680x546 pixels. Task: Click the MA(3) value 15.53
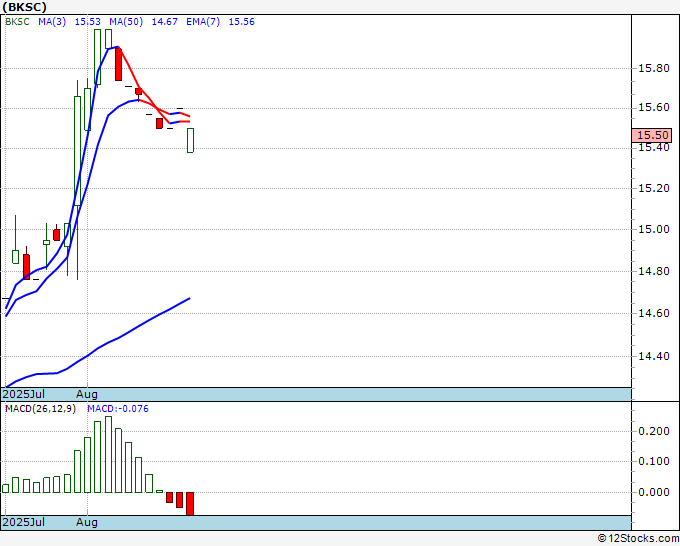coord(88,22)
